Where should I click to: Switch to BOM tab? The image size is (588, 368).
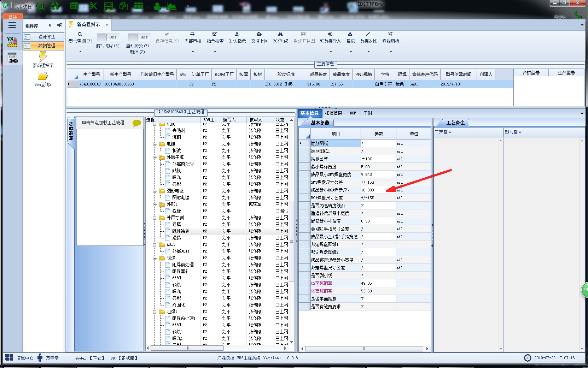(353, 113)
